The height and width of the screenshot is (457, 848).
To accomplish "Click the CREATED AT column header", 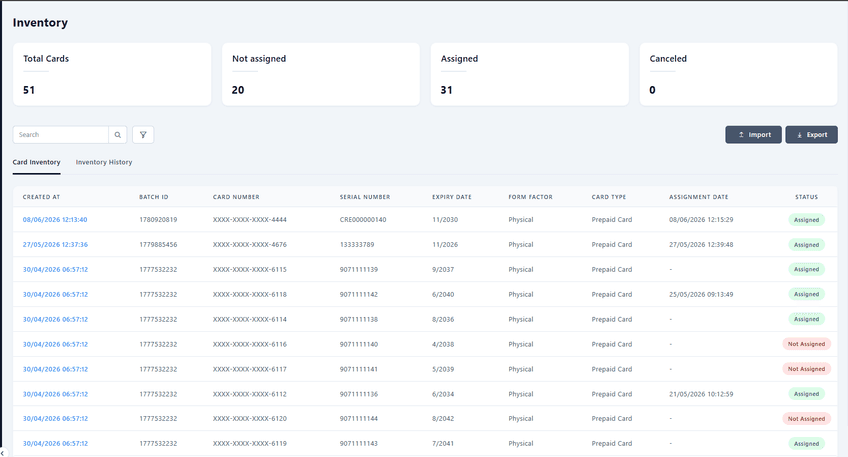I will tap(41, 197).
